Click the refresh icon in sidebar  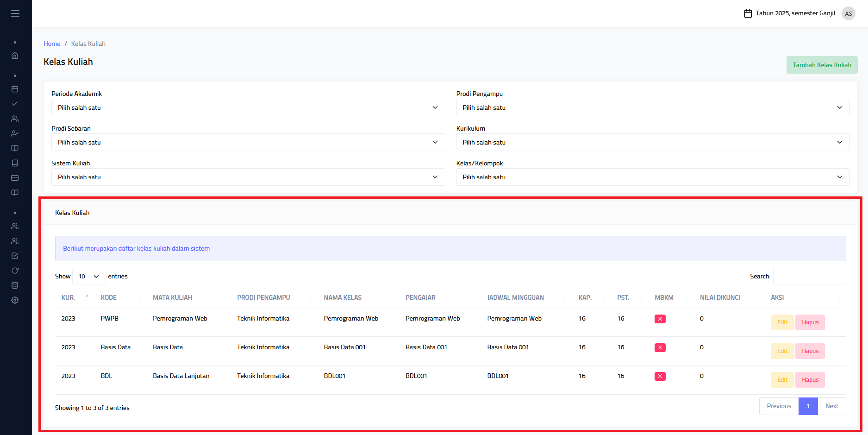pos(15,271)
